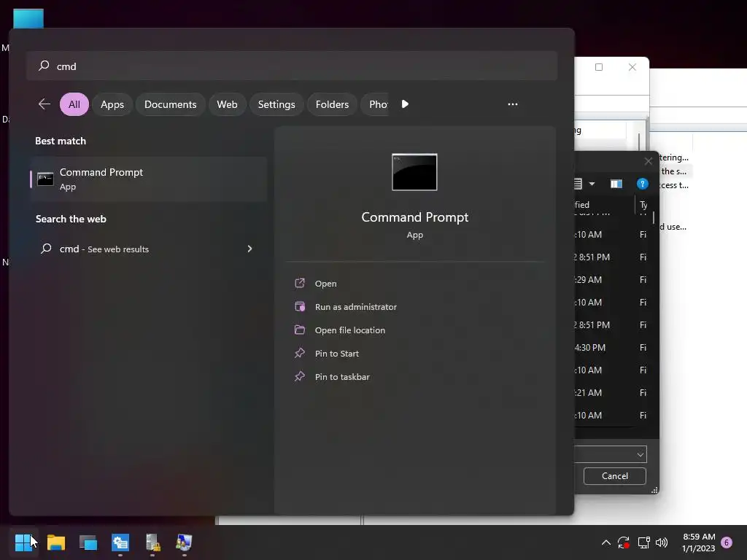Open file type combo box in file dialog
This screenshot has width=747, height=560.
pos(611,454)
